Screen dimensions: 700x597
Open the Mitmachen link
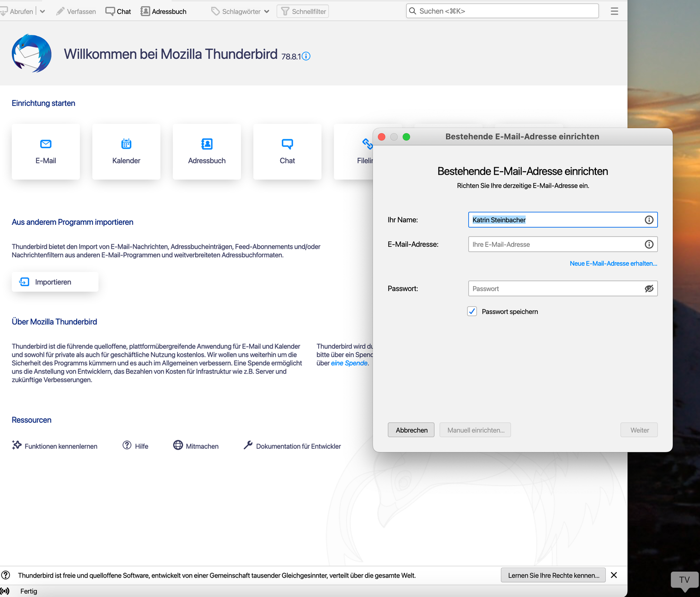[x=202, y=446]
